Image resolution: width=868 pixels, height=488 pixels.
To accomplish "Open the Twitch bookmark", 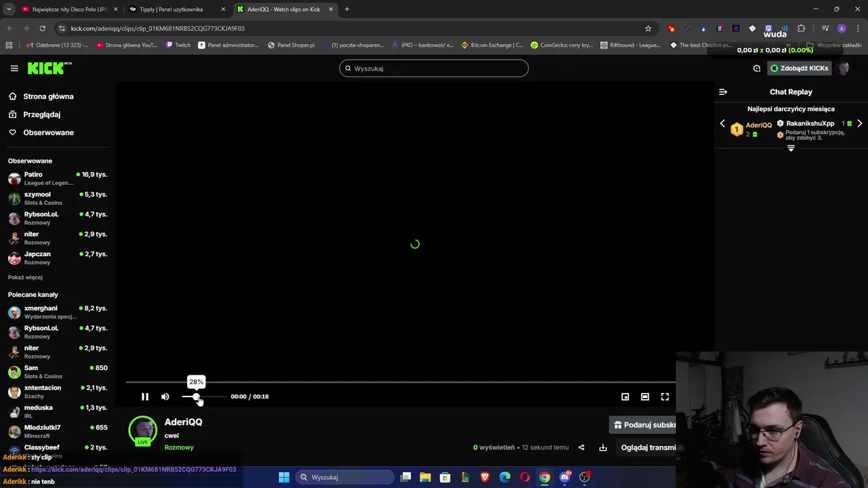I will tap(178, 45).
